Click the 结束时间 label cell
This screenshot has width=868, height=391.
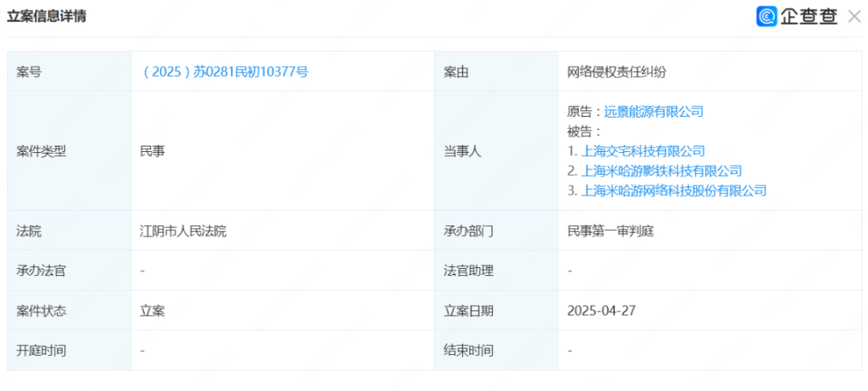click(496, 350)
